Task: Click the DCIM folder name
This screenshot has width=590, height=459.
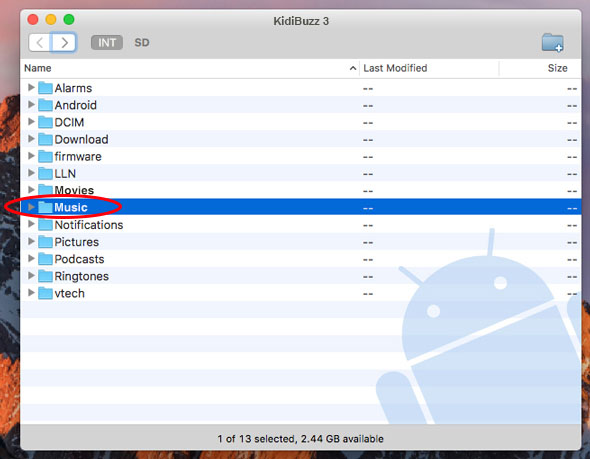Action: (69, 122)
